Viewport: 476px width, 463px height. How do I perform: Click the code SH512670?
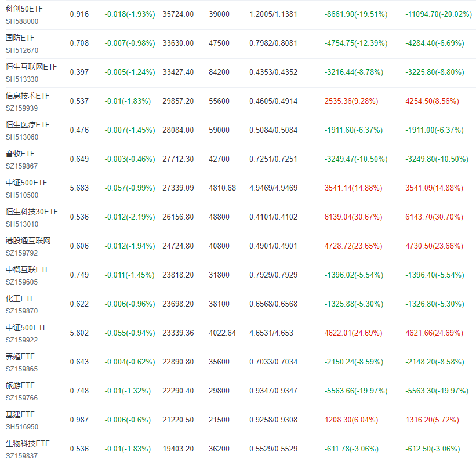click(22, 50)
